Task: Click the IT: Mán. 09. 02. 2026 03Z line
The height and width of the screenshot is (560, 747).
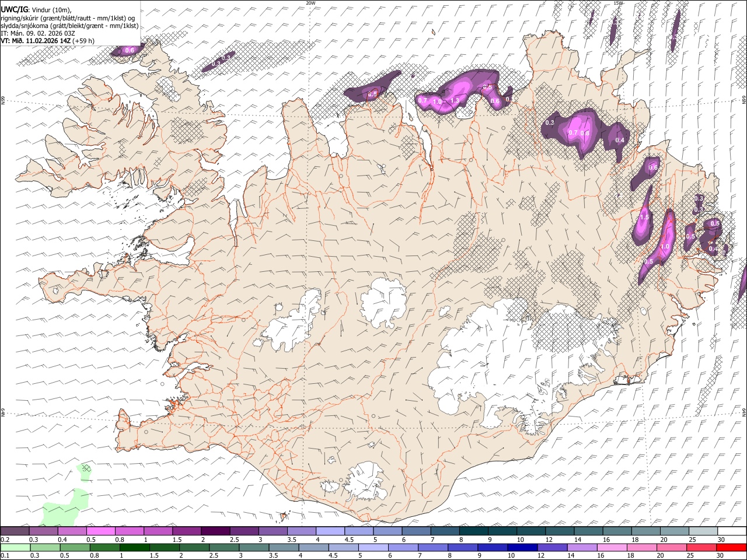Action: pos(38,33)
